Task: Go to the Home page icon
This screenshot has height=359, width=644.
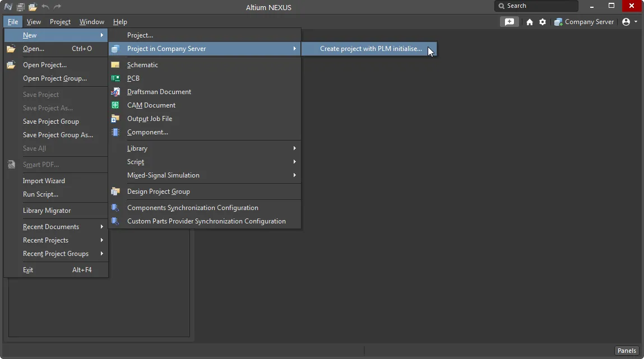Action: tap(530, 22)
